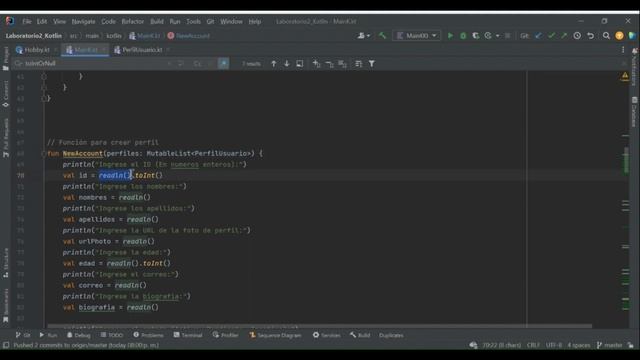
Task: Open the Problems tool window
Action: pyautogui.click(x=148, y=335)
